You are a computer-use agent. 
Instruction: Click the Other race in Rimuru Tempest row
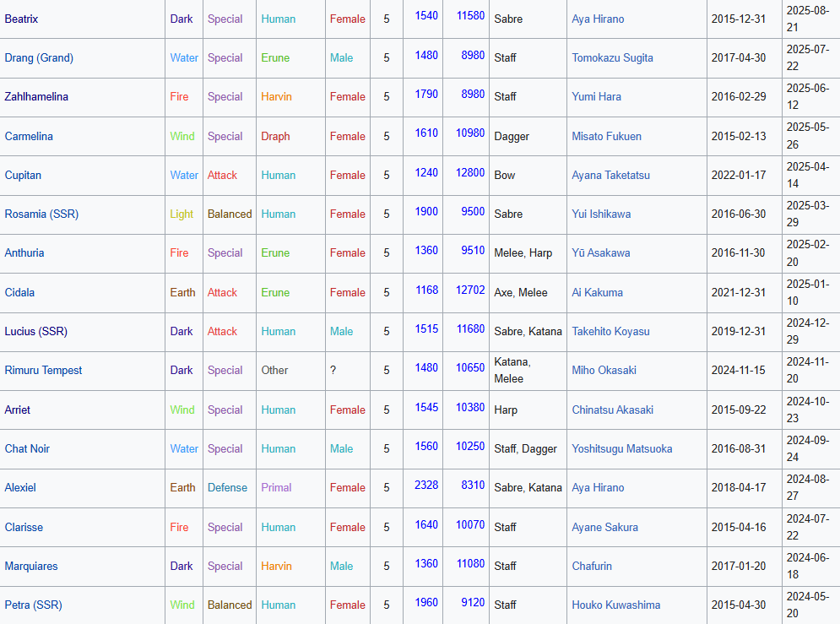274,370
